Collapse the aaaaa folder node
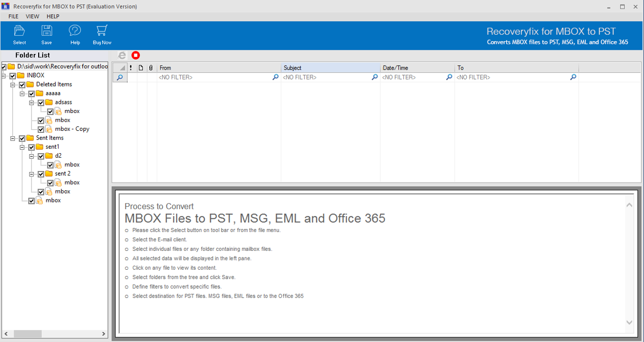644x342 pixels. (23, 94)
